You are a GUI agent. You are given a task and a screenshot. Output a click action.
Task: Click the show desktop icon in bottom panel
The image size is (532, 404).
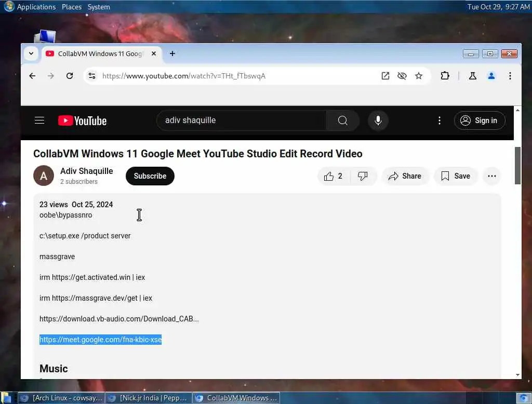pyautogui.click(x=6, y=398)
